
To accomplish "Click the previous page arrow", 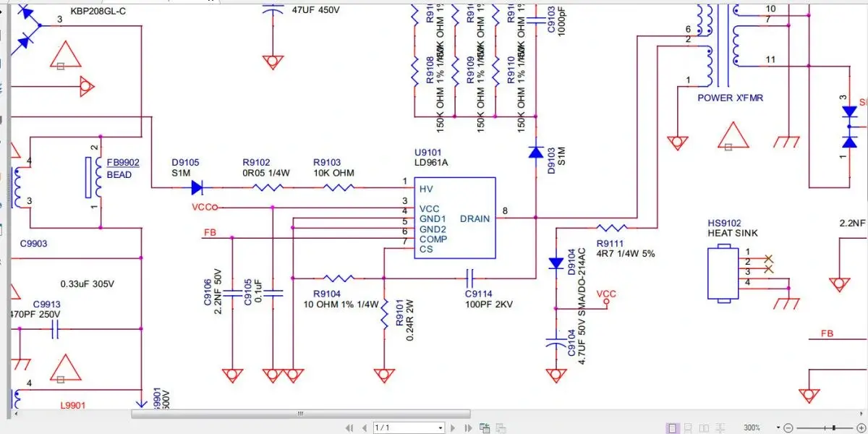I will 363,428.
